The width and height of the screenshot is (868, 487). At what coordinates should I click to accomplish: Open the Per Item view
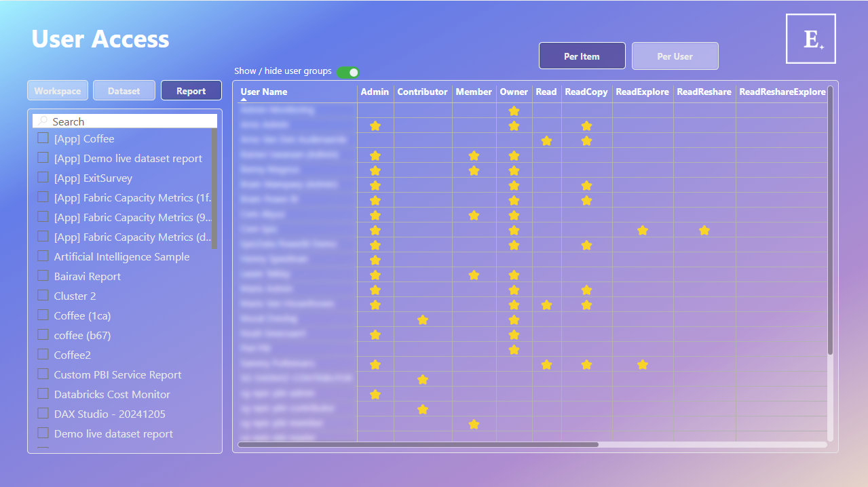[582, 56]
